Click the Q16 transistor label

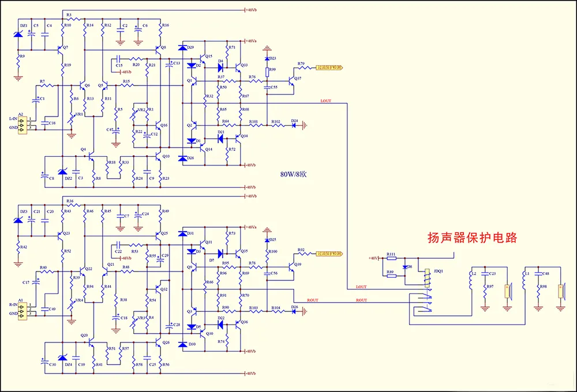(x=164, y=125)
